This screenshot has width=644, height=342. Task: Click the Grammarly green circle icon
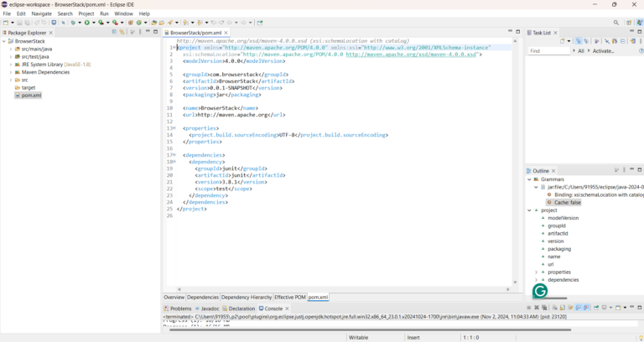click(540, 291)
